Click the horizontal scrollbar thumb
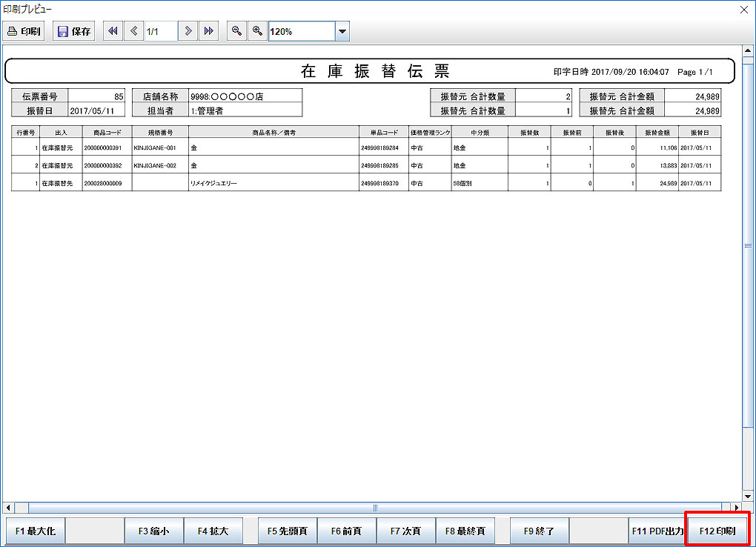756x547 pixels. (375, 508)
